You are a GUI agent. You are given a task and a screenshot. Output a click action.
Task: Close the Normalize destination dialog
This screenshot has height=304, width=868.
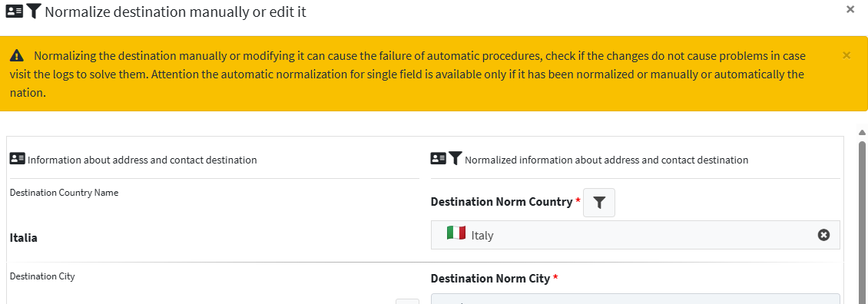[850, 9]
